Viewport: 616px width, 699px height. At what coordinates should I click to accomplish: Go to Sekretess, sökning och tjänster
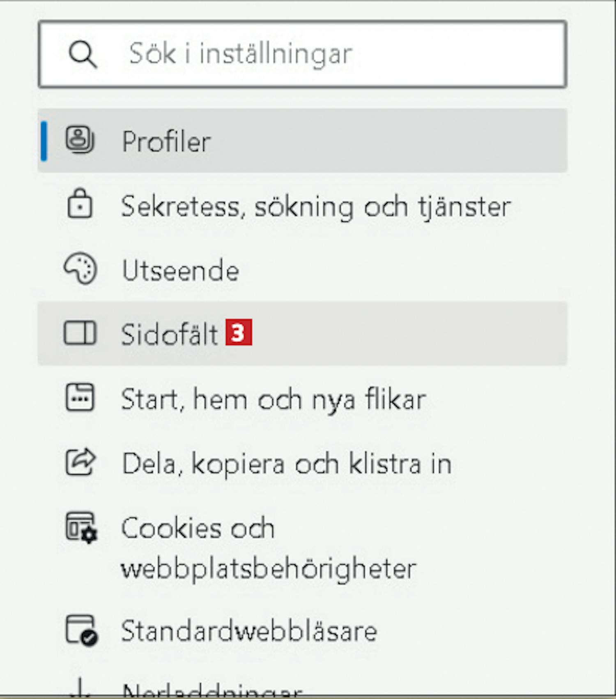pyautogui.click(x=315, y=206)
